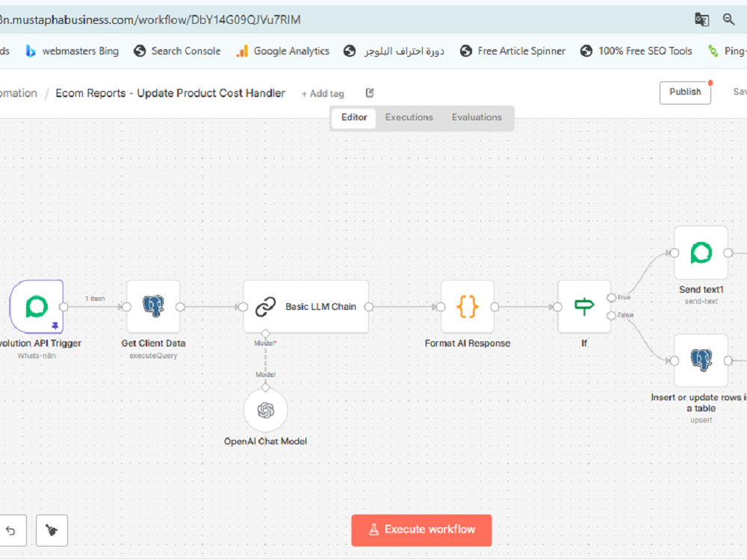Image resolution: width=747 pixels, height=560 pixels.
Task: Click the pin icon on the trigger node
Action: 55,326
